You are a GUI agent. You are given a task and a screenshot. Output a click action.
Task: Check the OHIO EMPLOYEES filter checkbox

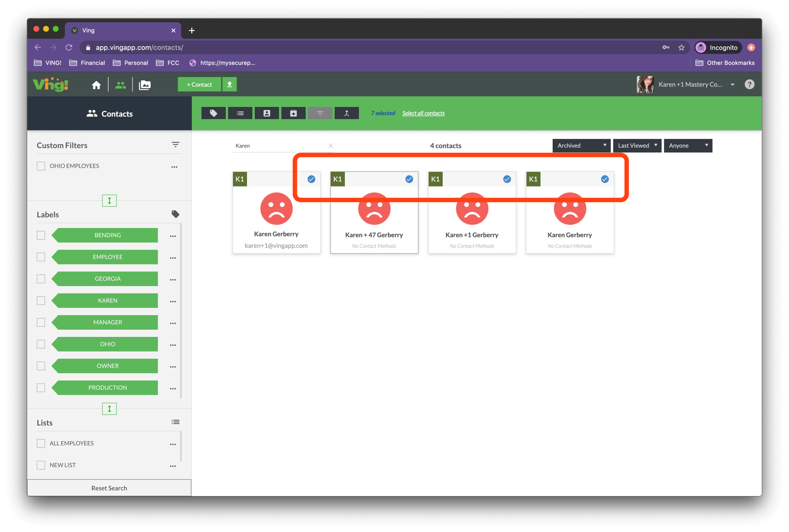click(41, 166)
